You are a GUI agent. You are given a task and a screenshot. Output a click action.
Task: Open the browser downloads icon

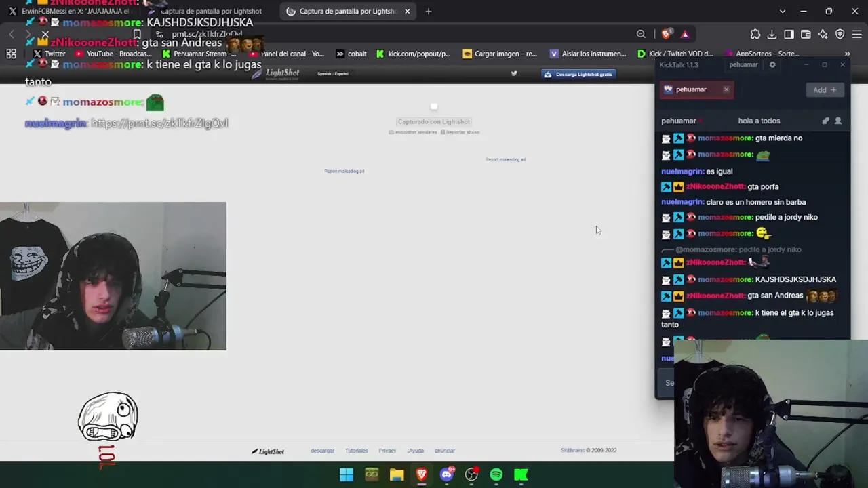pos(772,34)
